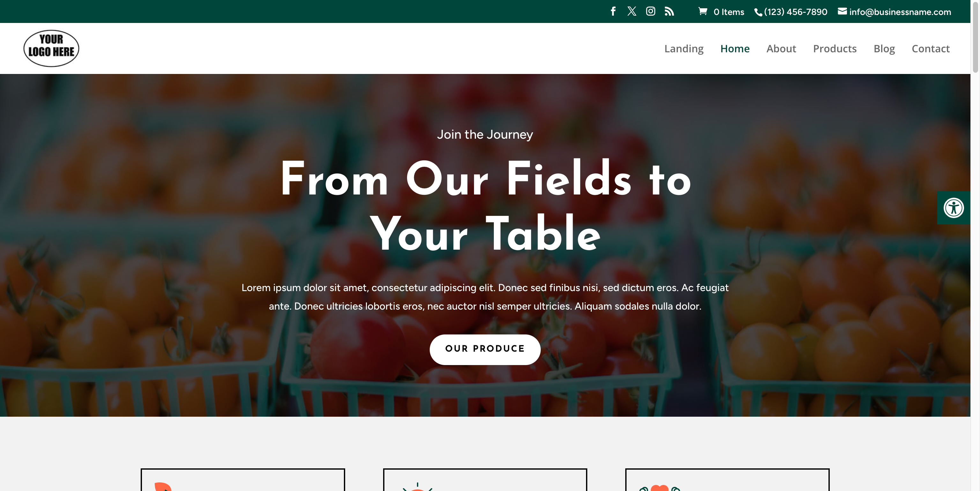This screenshot has height=491, width=980.
Task: Open the accessibility tools widget
Action: click(954, 208)
